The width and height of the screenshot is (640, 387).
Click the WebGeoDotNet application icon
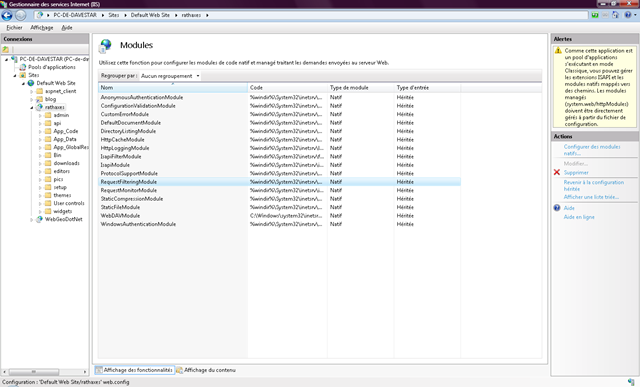(40, 219)
